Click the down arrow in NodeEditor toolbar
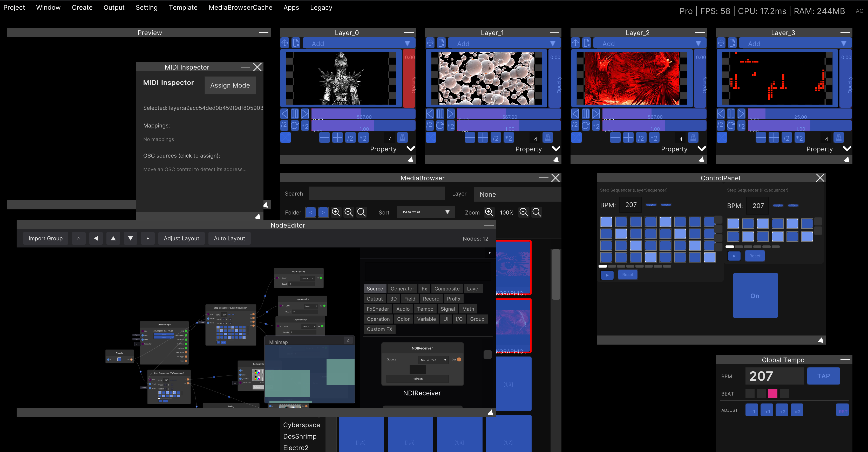 [x=130, y=238]
